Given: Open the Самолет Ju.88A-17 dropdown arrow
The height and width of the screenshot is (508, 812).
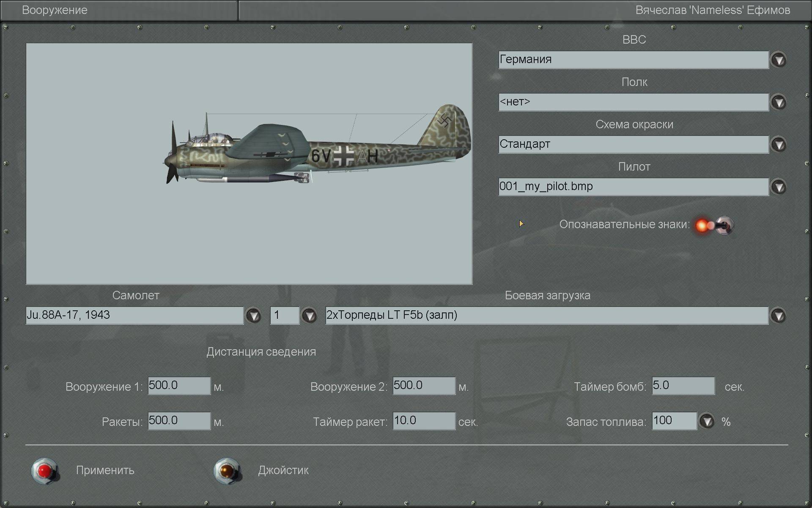Looking at the screenshot, I should pyautogui.click(x=253, y=315).
